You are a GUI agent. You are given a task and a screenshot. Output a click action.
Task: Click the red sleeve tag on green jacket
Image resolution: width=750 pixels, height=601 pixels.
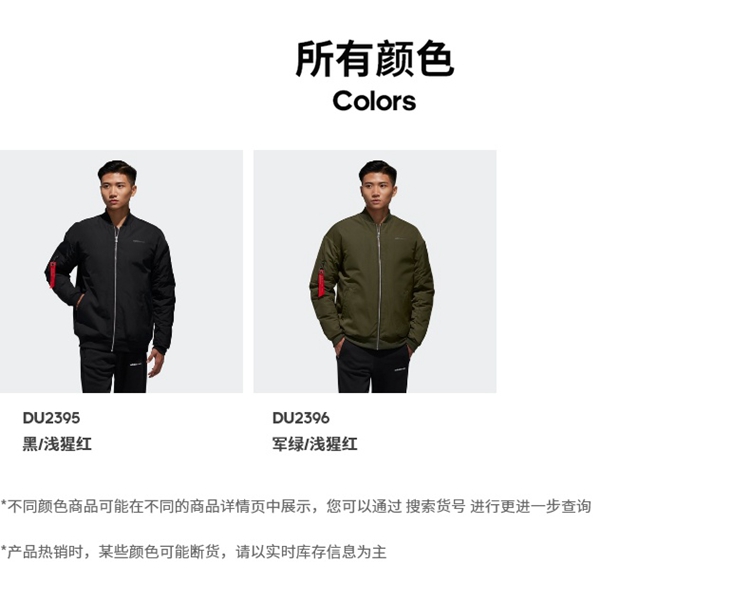tap(321, 283)
